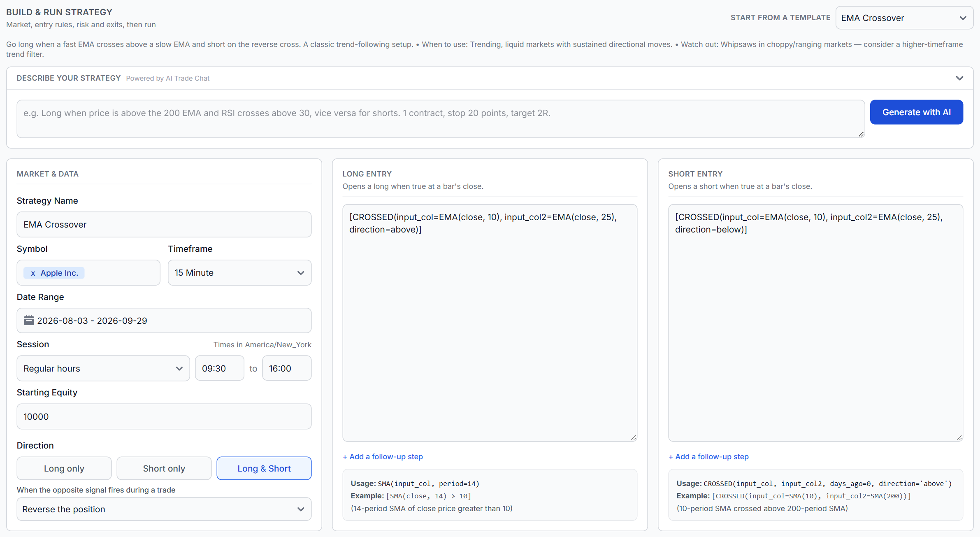The width and height of the screenshot is (980, 537).
Task: Click the 'Opens a short when true' subtitle
Action: click(740, 186)
